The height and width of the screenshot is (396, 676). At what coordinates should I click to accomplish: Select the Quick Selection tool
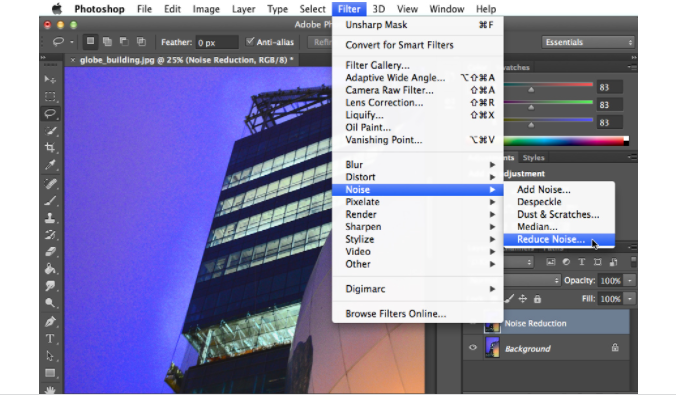(x=50, y=131)
